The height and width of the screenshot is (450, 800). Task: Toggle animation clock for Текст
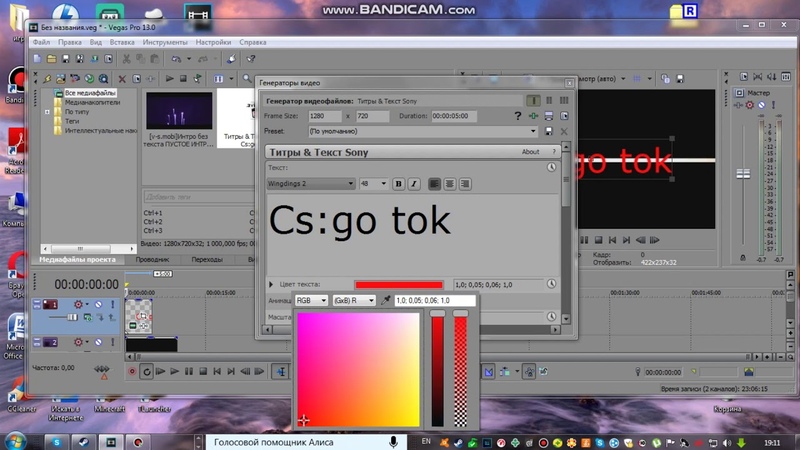551,167
